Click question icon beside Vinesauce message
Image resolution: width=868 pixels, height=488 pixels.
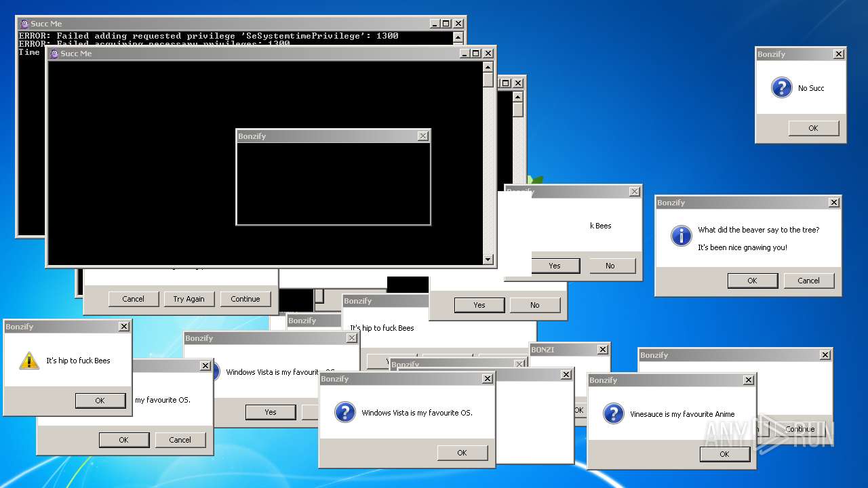(x=613, y=413)
